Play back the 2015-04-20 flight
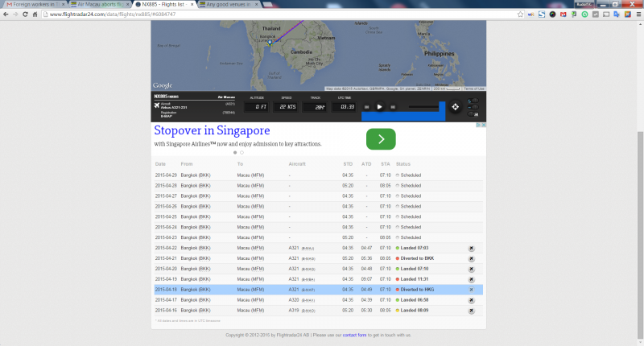 point(471,270)
